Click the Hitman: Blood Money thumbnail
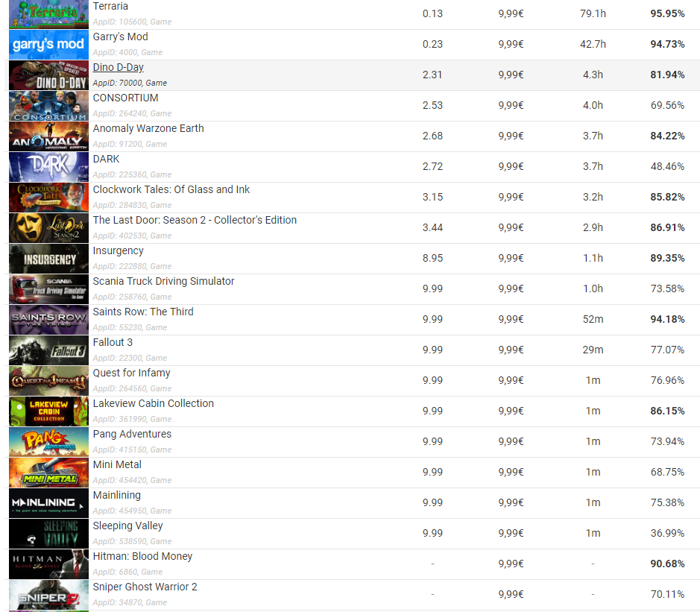This screenshot has width=700, height=612. click(48, 564)
